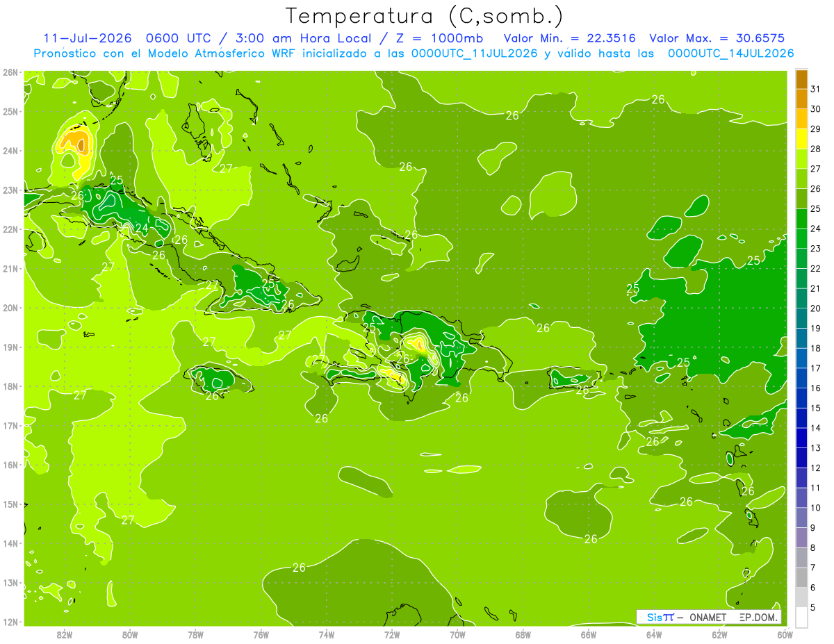Click the color scale swatch between 12 and 13

801,458
